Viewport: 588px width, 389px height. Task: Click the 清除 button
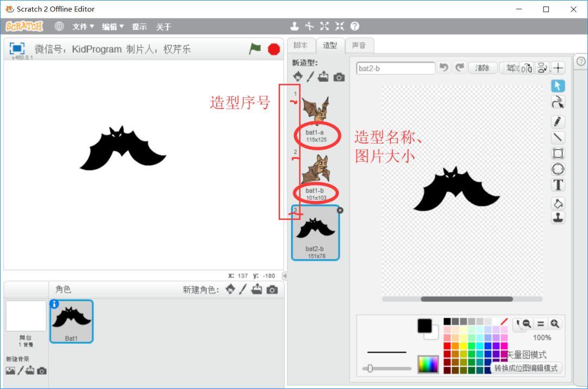coord(482,68)
